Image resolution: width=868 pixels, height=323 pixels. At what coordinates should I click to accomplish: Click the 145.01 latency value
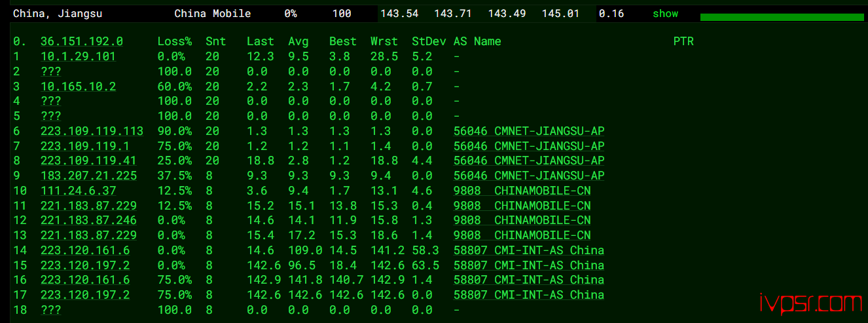click(x=560, y=14)
